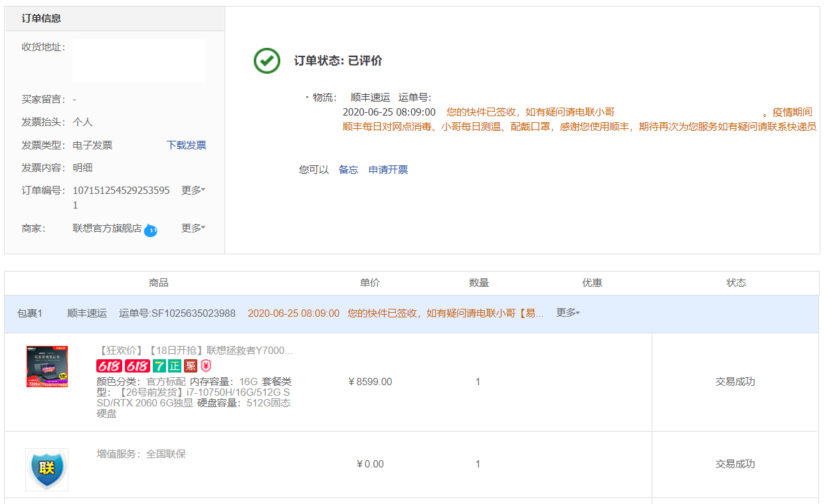Open the 备忘 memo link

(x=349, y=169)
